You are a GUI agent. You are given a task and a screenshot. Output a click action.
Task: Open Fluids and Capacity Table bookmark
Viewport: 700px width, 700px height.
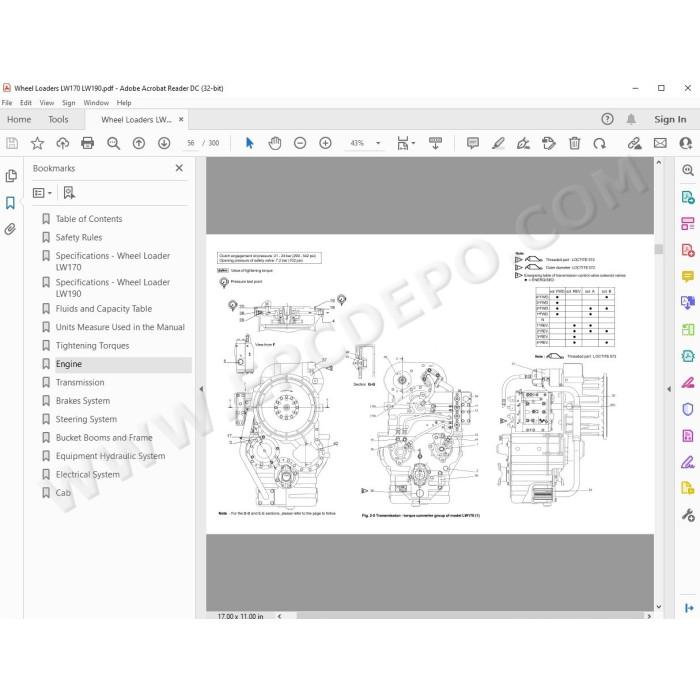104,308
